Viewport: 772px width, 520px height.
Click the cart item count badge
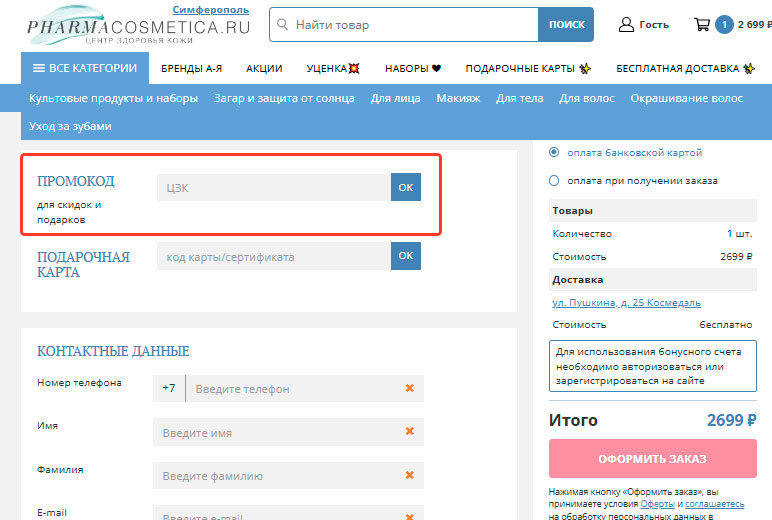coord(724,25)
